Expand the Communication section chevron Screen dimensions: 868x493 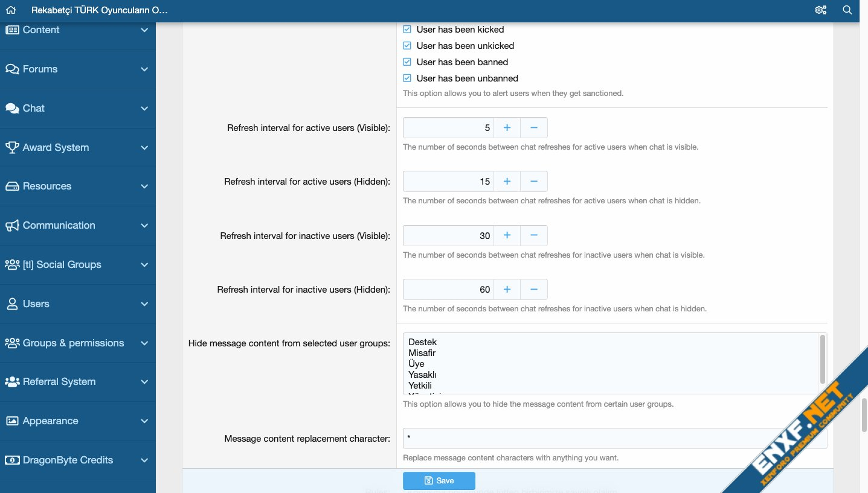[x=144, y=225]
